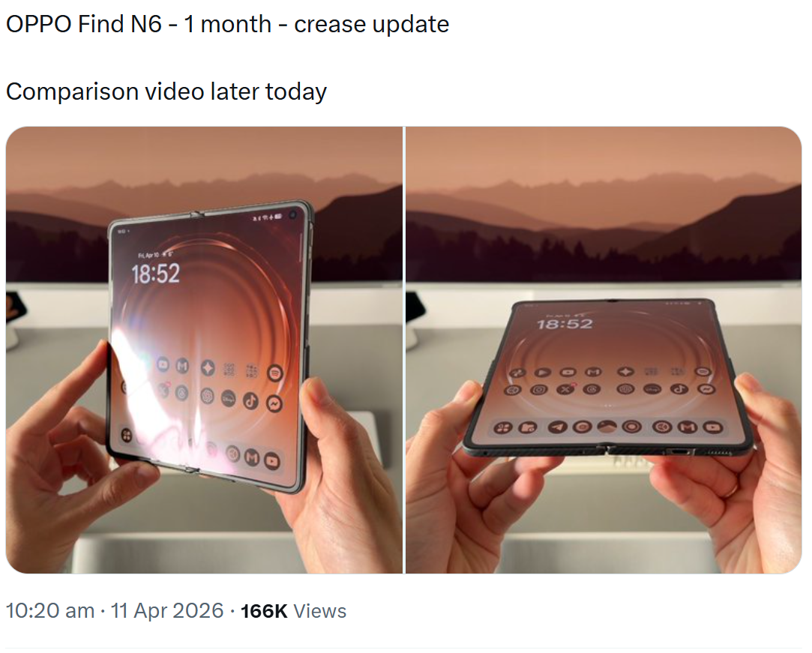The width and height of the screenshot is (812, 653).
Task: Tap Gemini sparkle icon on the upright phone
Action: pyautogui.click(x=208, y=367)
